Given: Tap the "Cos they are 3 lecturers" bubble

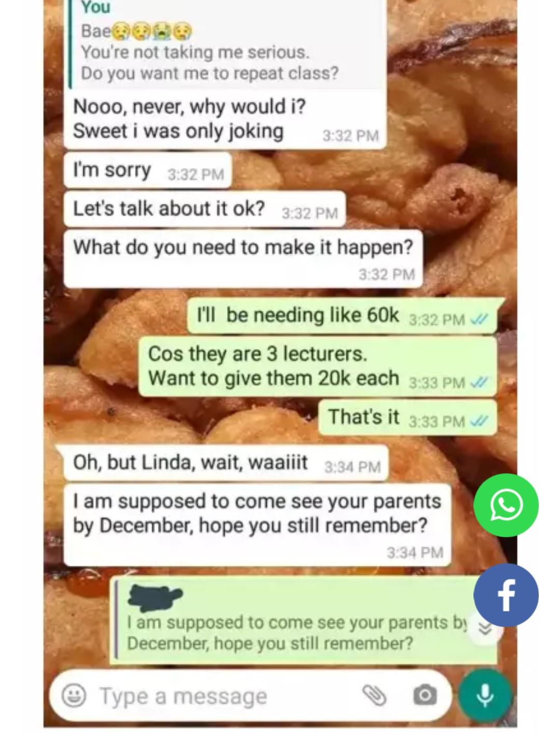Looking at the screenshot, I should [318, 367].
